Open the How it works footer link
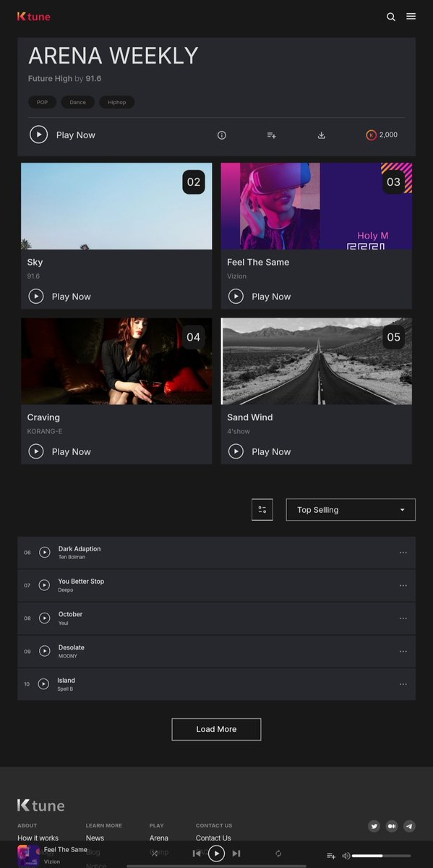 (x=38, y=838)
